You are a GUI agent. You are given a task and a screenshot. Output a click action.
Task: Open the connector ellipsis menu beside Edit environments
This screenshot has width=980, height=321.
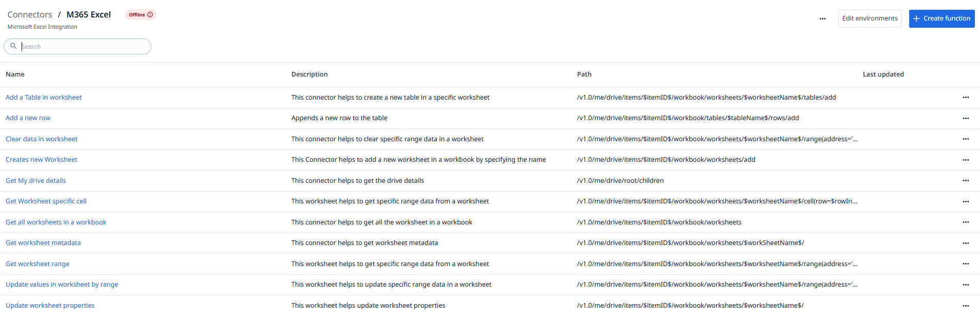click(x=822, y=19)
